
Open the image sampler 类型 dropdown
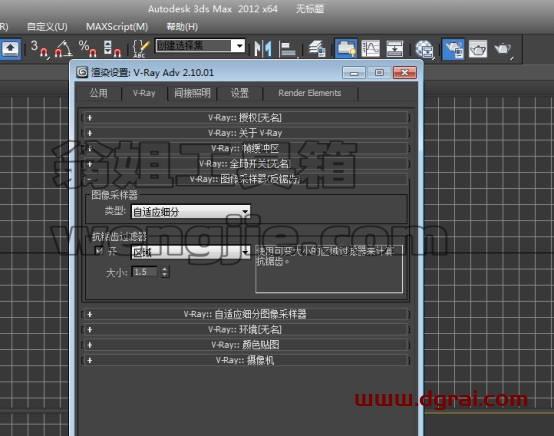pos(191,212)
